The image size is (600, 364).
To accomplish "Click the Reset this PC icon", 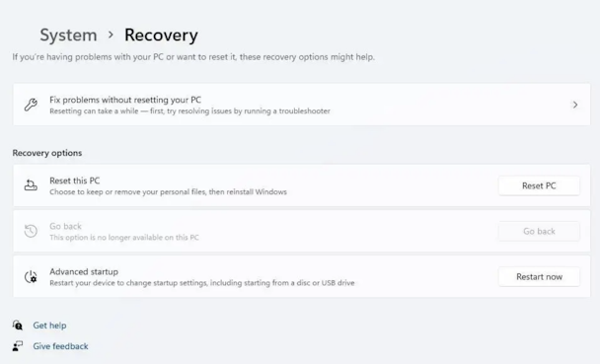I will point(31,185).
